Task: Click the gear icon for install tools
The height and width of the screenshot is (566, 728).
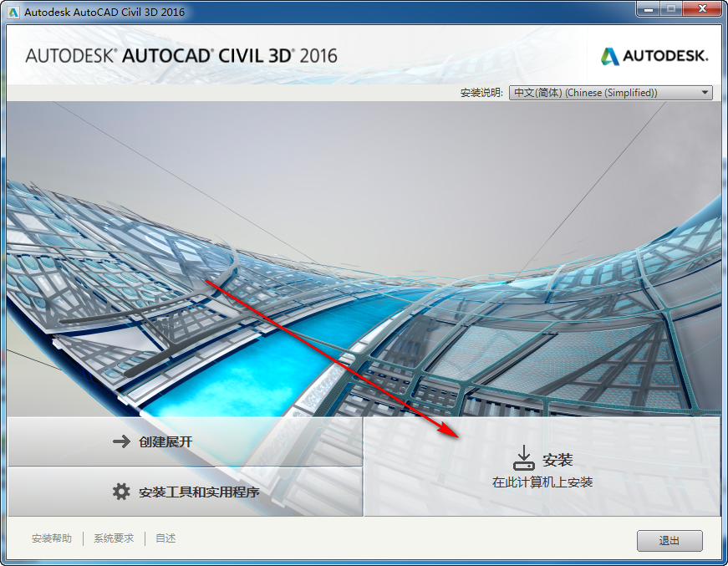Action: [121, 492]
